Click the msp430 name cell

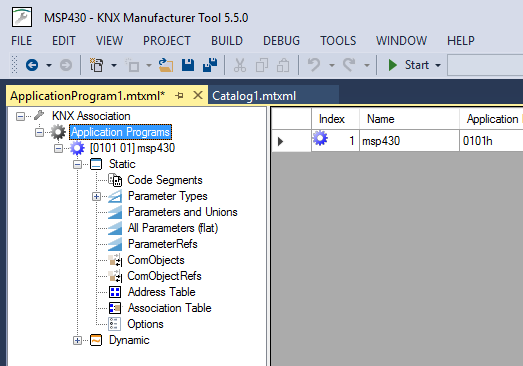click(409, 141)
